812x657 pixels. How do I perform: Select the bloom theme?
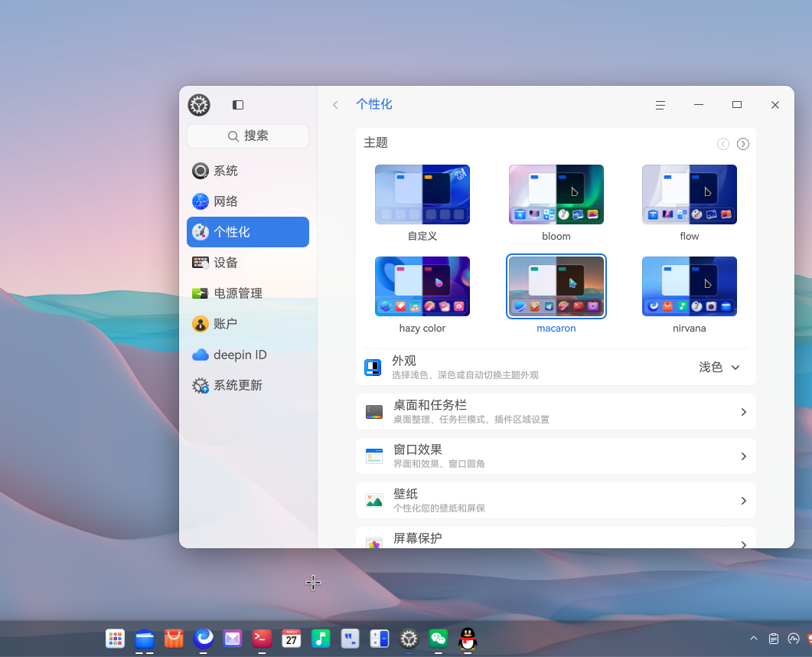[x=556, y=194]
